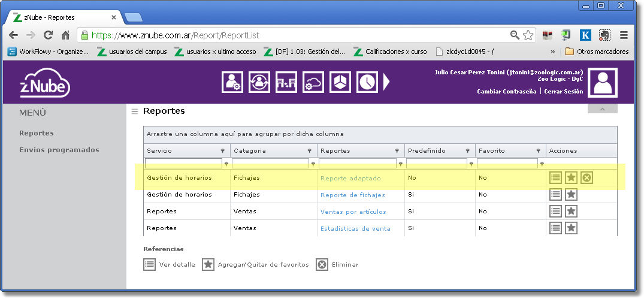
Task: Collapse the header with the up chevron
Action: click(602, 109)
